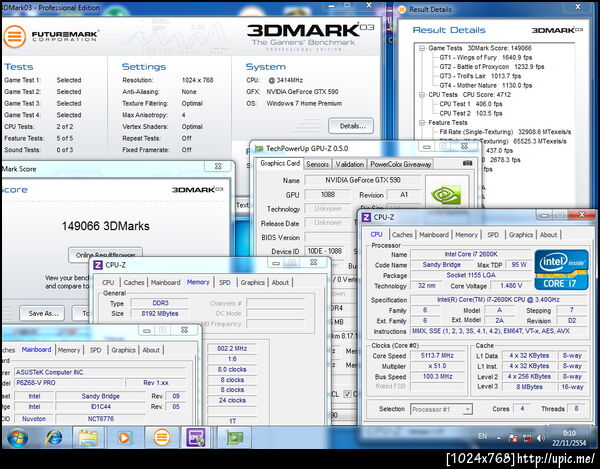
Task: Click the GPU-Z title bar icon
Action: [259, 148]
